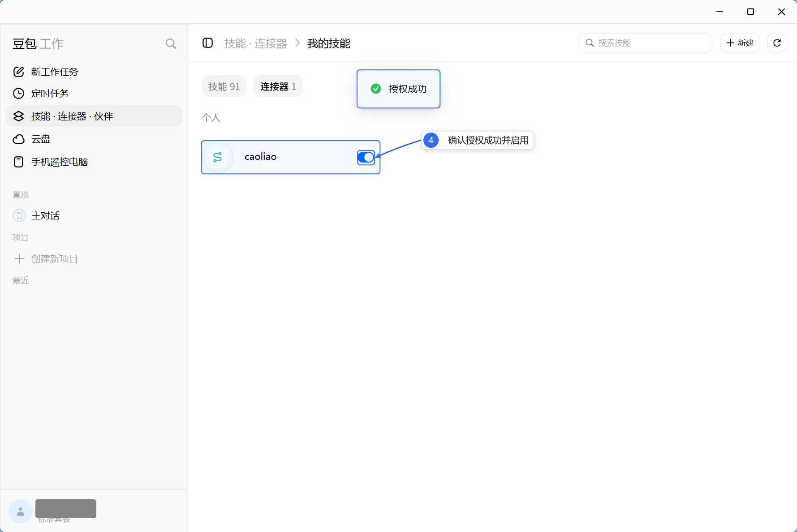Collapse the sidebar with the panel icon

pyautogui.click(x=207, y=43)
